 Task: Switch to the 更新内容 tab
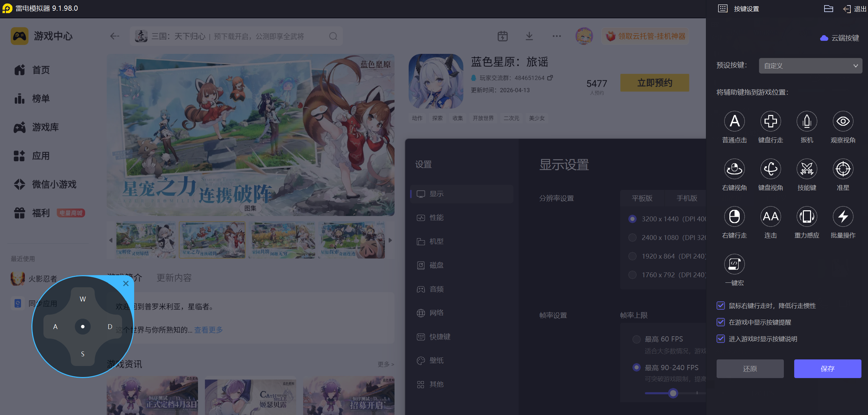174,278
